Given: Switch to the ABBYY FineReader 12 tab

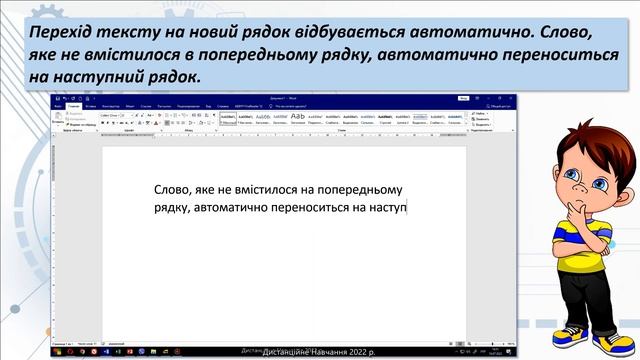Looking at the screenshot, I should (248, 106).
